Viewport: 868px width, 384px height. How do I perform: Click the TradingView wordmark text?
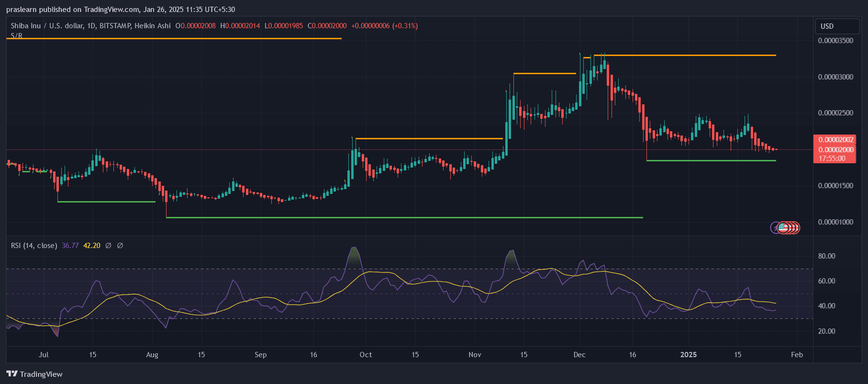click(x=41, y=374)
